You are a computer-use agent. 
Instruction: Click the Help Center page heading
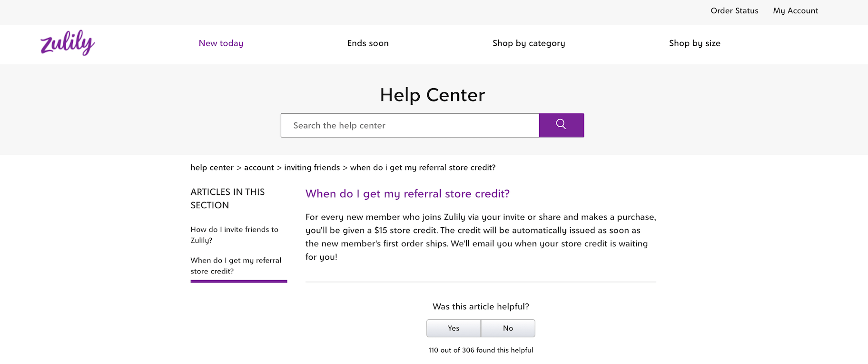tap(432, 95)
